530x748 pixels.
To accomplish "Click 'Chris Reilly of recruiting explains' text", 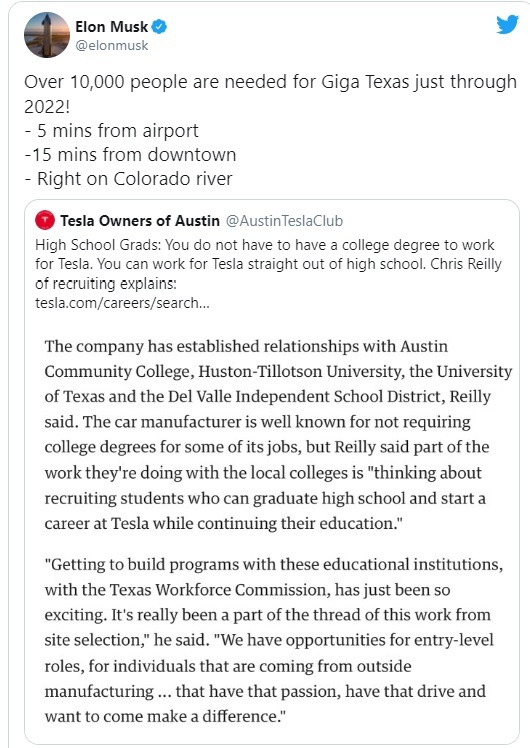I will [x=268, y=274].
